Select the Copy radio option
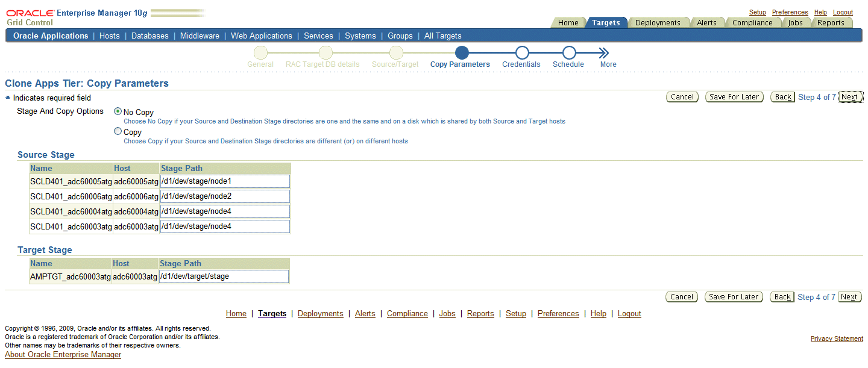Image resolution: width=868 pixels, height=368 pixels. (118, 131)
